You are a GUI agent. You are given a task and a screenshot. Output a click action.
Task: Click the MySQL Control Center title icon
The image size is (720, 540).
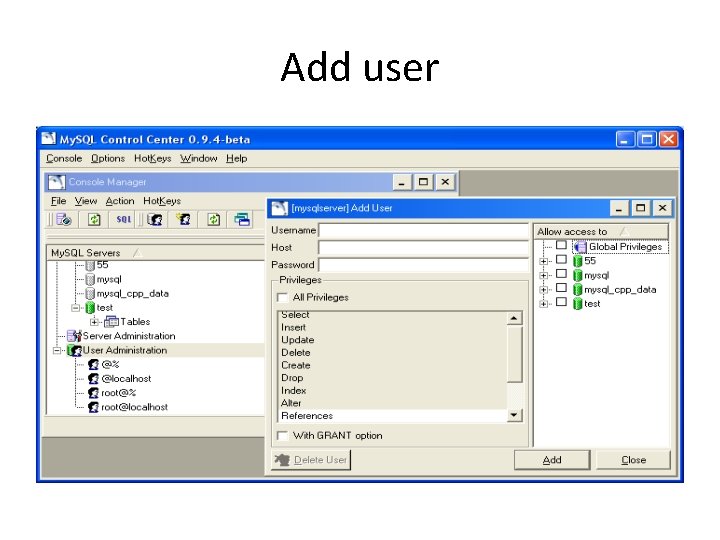[x=49, y=139]
